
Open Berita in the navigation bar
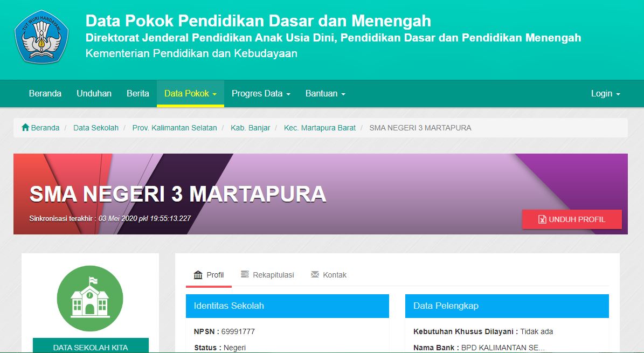pos(138,93)
